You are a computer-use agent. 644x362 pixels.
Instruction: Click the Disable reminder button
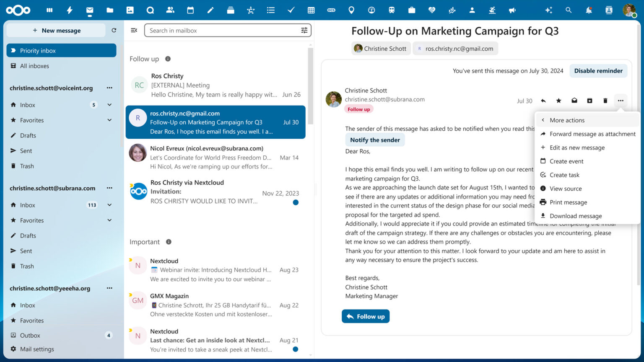pos(598,71)
